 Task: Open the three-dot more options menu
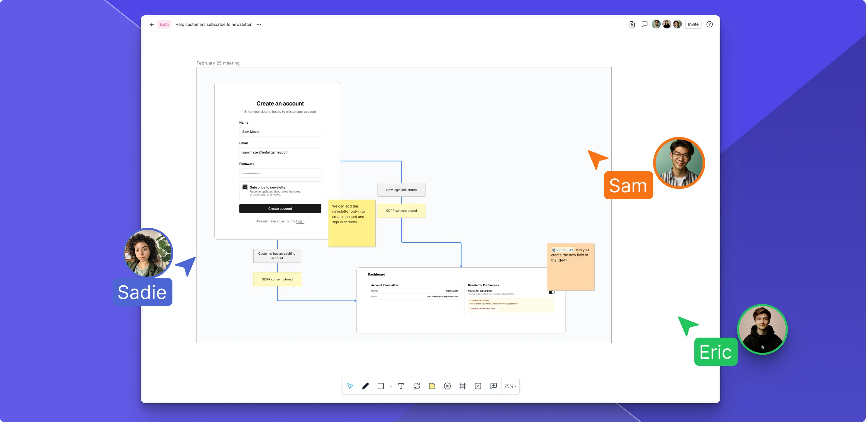pyautogui.click(x=259, y=24)
